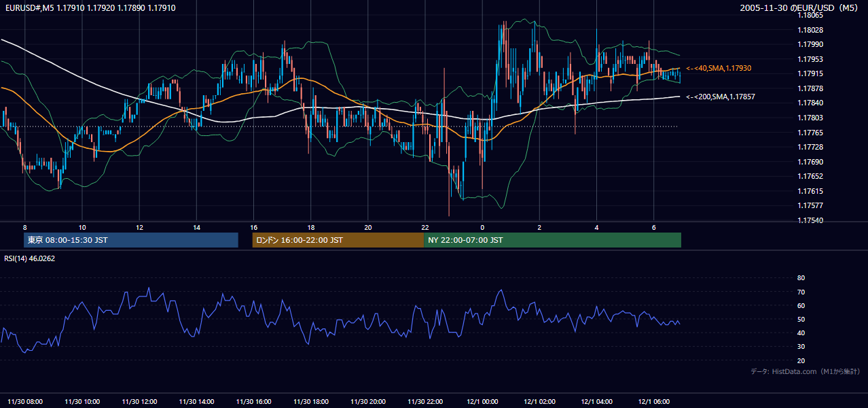Click price axis value 1.17953

click(x=812, y=59)
